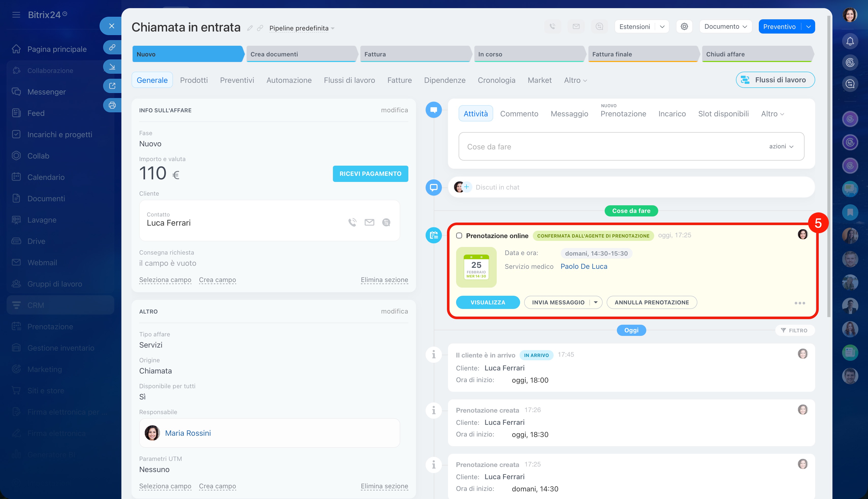The height and width of the screenshot is (499, 868).
Task: Click the print icon on side panel
Action: click(112, 105)
